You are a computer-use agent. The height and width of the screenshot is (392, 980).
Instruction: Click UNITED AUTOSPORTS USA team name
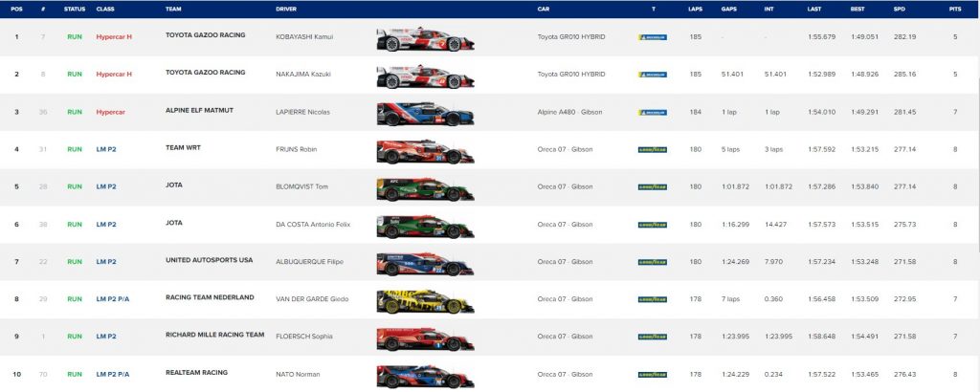click(x=210, y=260)
